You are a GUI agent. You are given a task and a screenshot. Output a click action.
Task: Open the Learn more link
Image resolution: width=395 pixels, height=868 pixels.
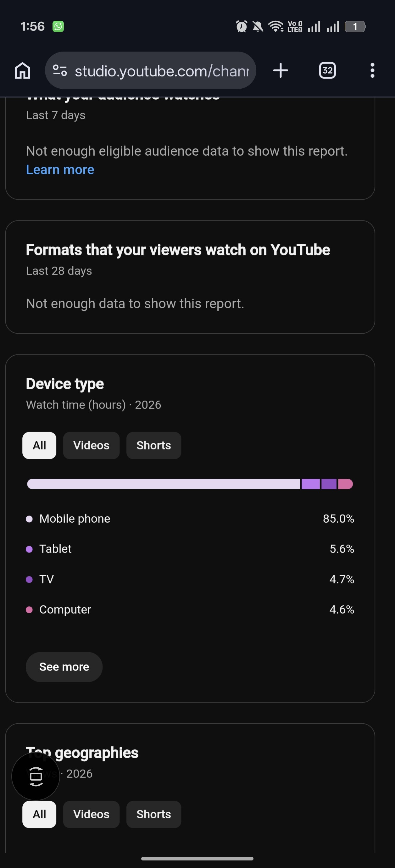click(60, 170)
